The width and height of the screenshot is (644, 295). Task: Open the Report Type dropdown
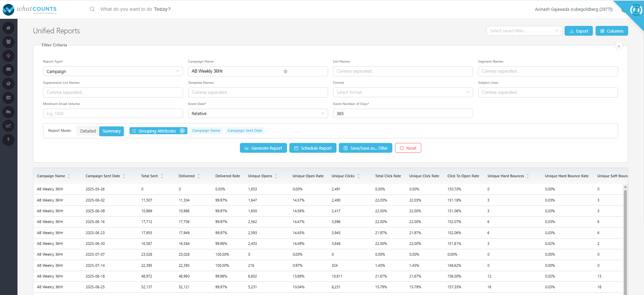[x=113, y=71]
